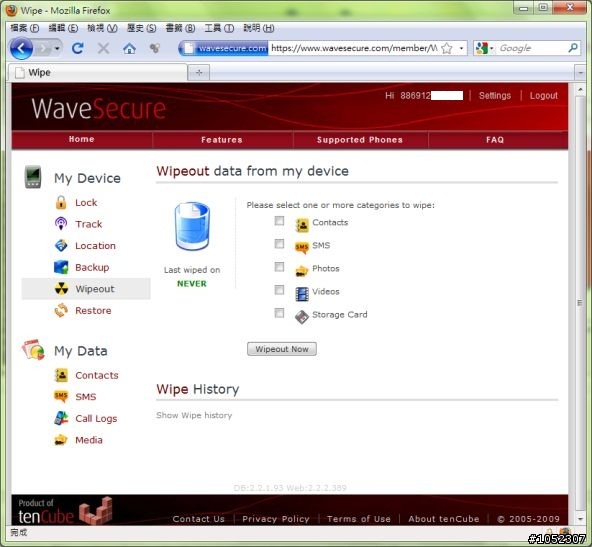
Task: Open a new tab with plus button
Action: click(199, 72)
